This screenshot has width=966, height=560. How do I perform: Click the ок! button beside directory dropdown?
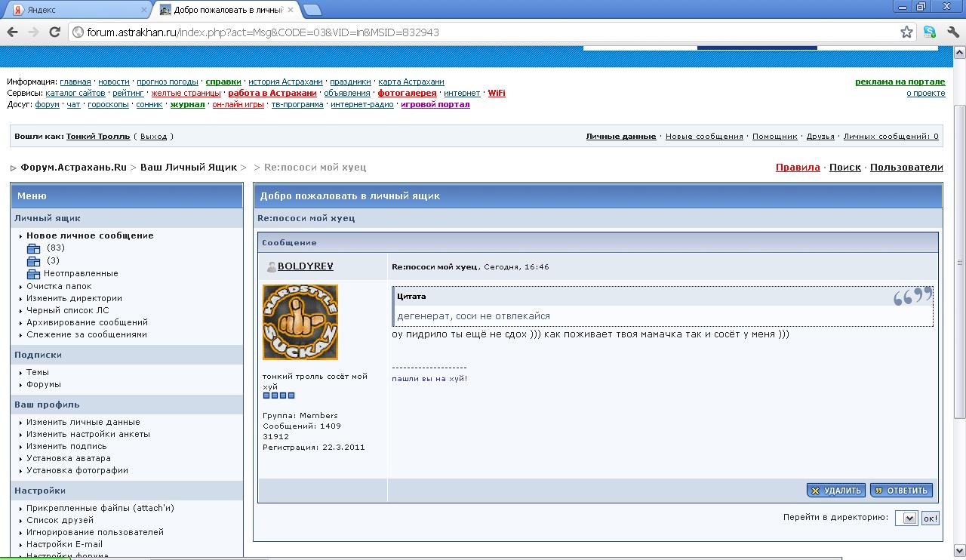pos(931,518)
